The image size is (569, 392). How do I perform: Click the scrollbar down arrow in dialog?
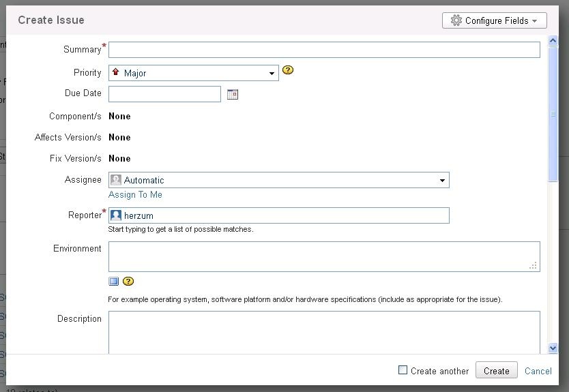tap(553, 348)
